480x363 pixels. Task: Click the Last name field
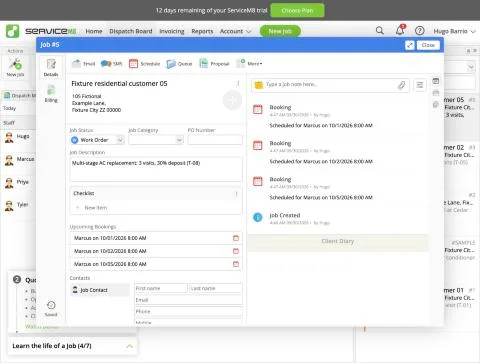click(216, 288)
